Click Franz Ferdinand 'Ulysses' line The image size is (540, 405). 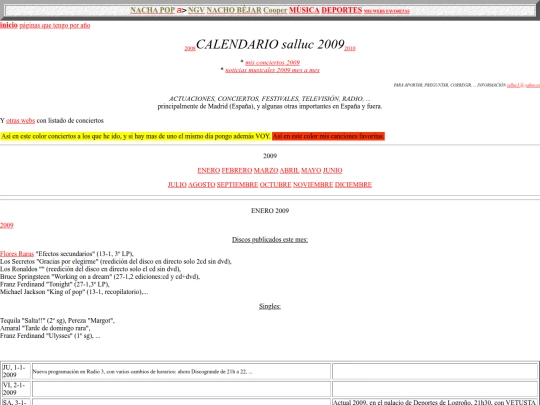click(50, 336)
